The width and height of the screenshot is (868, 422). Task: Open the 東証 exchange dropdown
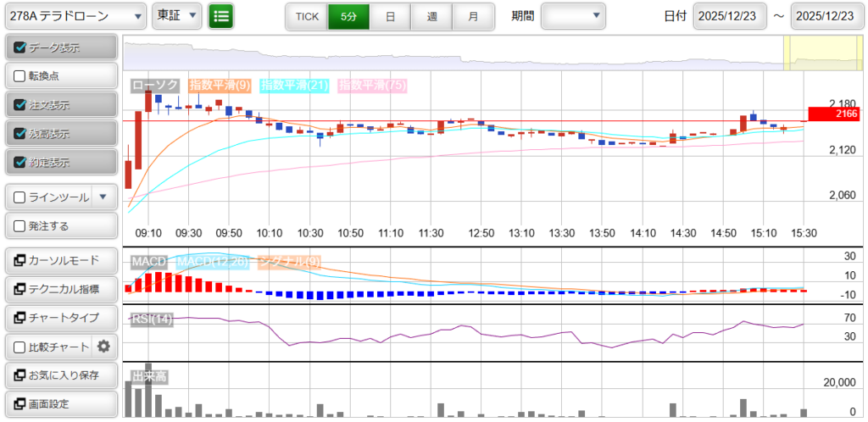click(x=177, y=16)
